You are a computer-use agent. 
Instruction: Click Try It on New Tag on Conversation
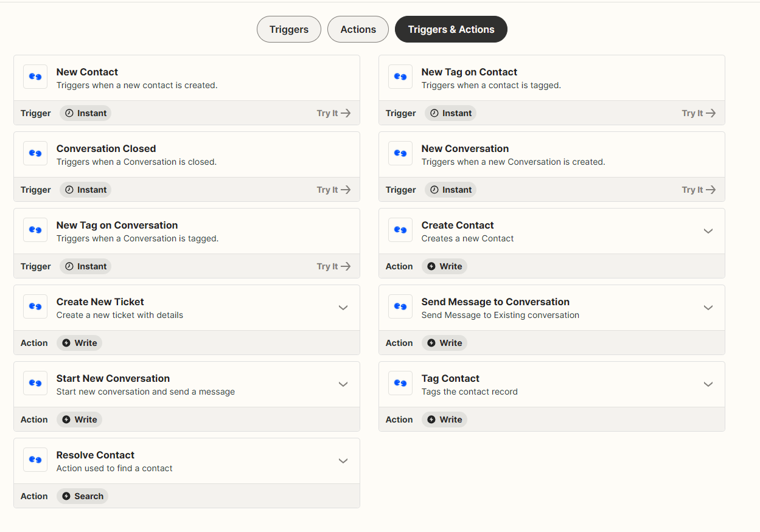tap(333, 266)
